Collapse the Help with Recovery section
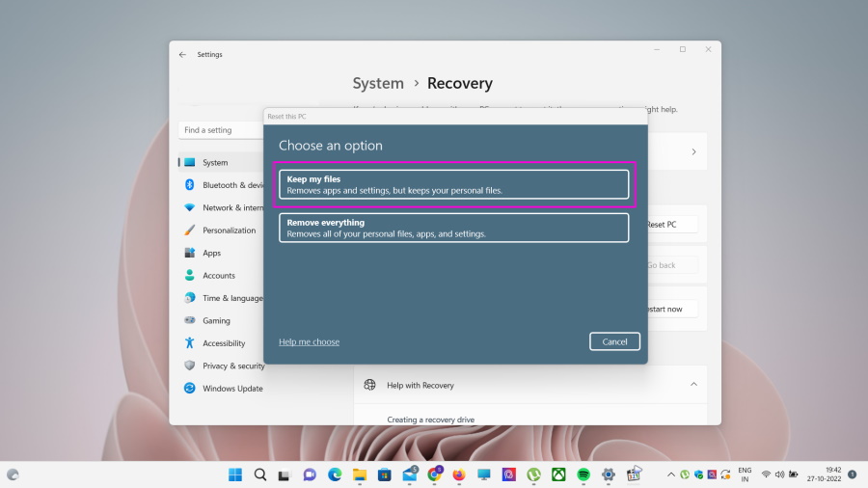 (x=692, y=385)
